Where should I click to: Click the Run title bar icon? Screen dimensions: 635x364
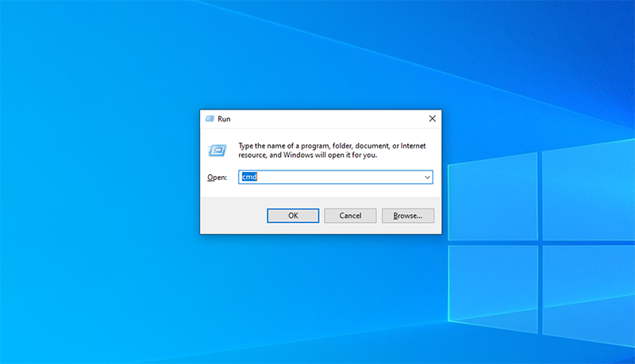(210, 118)
